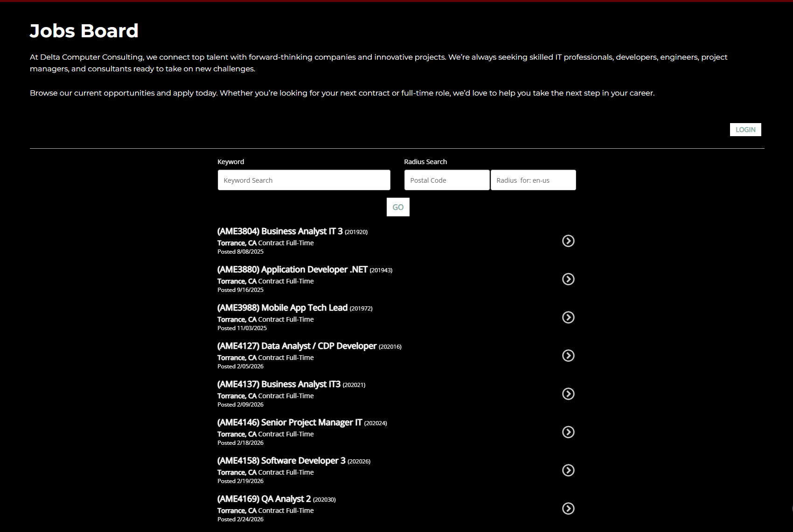This screenshot has width=793, height=532.
Task: Open arrow icon for Senior Project Manager IT
Action: [568, 432]
